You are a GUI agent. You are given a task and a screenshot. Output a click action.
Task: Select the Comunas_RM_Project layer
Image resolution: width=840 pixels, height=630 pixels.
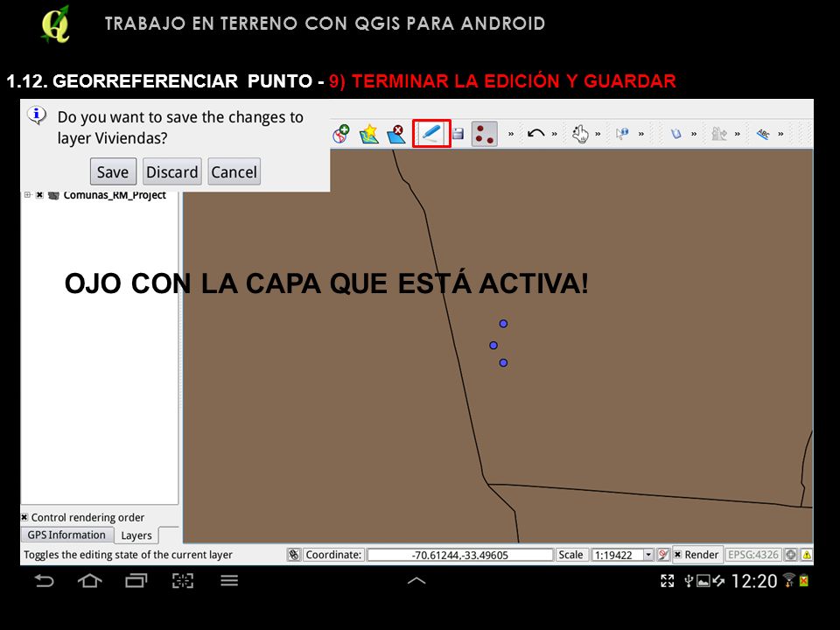click(x=115, y=195)
